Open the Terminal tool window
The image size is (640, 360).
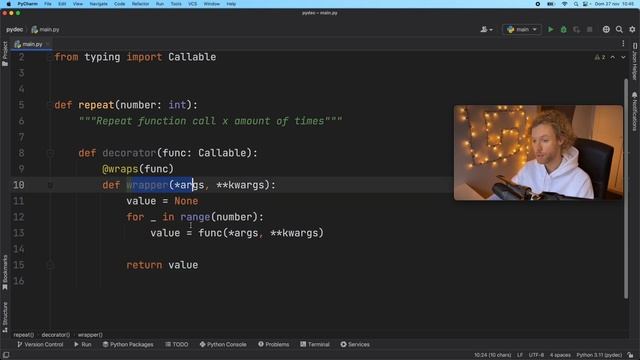coord(315,344)
